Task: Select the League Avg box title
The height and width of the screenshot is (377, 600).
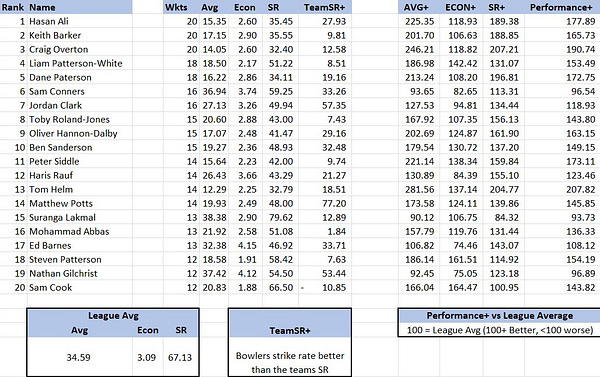Action: [x=113, y=316]
